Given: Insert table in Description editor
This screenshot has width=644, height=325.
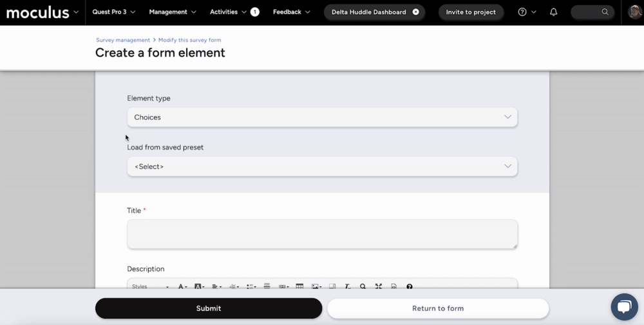Looking at the screenshot, I should point(299,286).
